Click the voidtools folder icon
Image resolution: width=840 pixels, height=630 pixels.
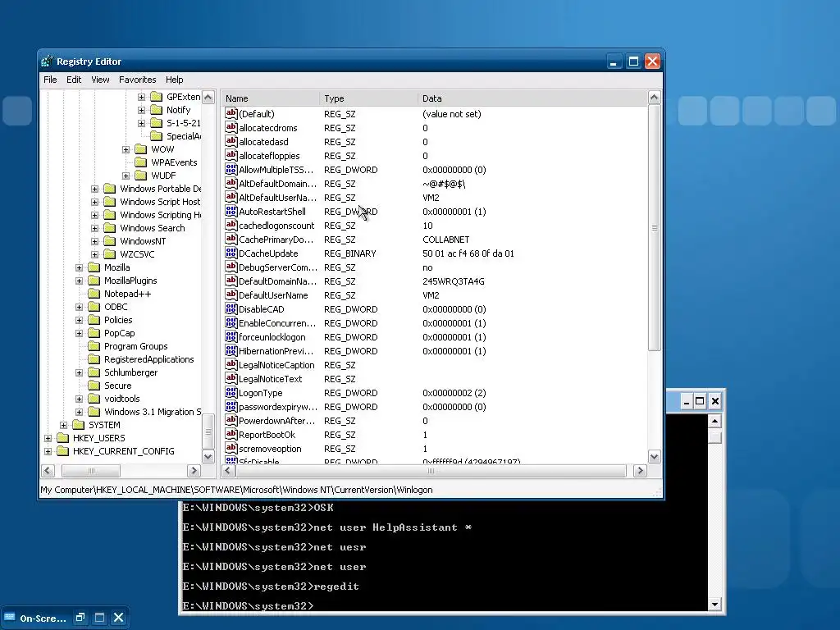pyautogui.click(x=94, y=399)
